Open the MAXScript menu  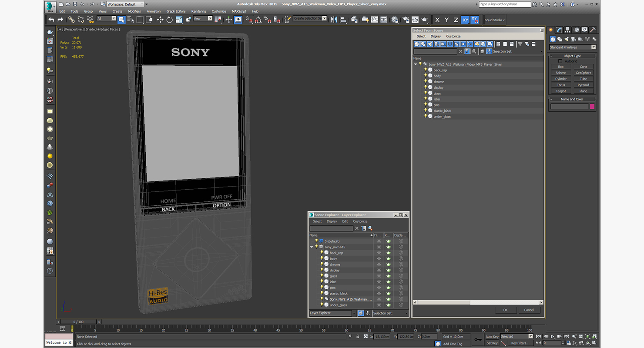pyautogui.click(x=239, y=11)
